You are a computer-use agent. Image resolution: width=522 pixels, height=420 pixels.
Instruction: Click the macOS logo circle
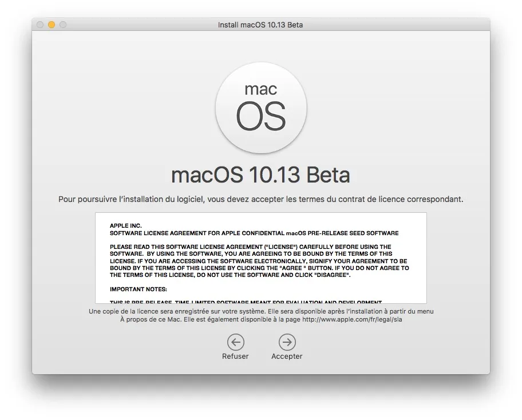point(261,108)
